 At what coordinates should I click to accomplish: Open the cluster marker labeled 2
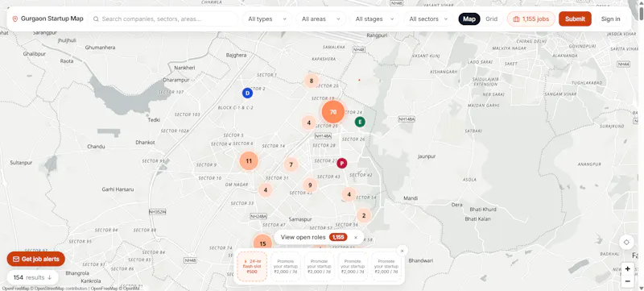[x=364, y=215]
